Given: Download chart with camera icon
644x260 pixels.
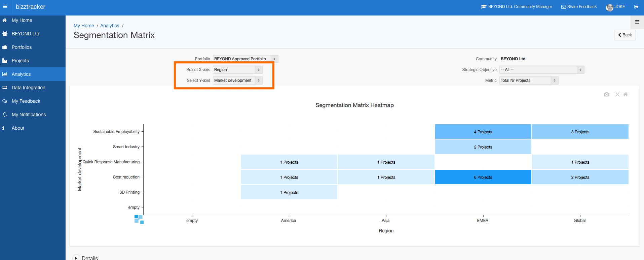Looking at the screenshot, I should (607, 94).
